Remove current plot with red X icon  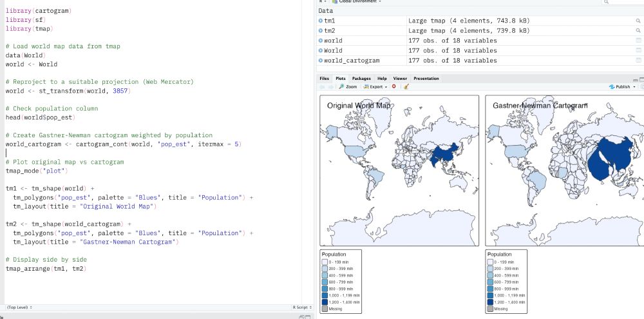[x=394, y=87]
